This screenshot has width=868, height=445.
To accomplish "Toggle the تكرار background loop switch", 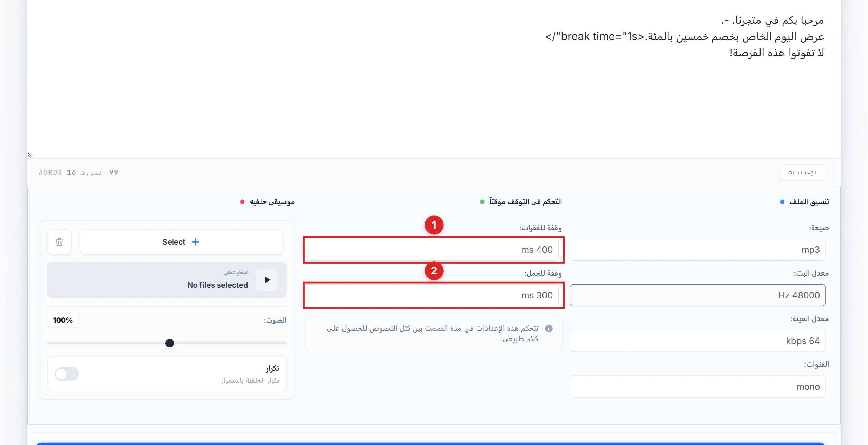I will pos(67,374).
